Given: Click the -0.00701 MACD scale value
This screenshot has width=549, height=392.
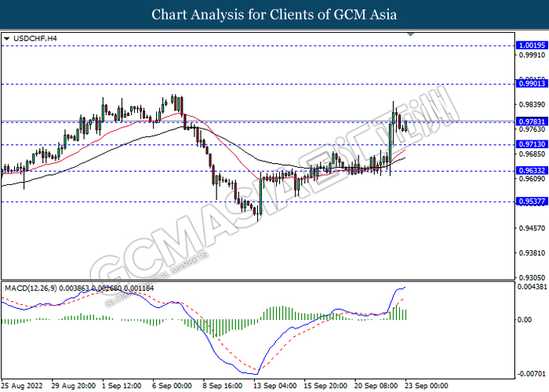Looking at the screenshot, I should [x=531, y=374].
